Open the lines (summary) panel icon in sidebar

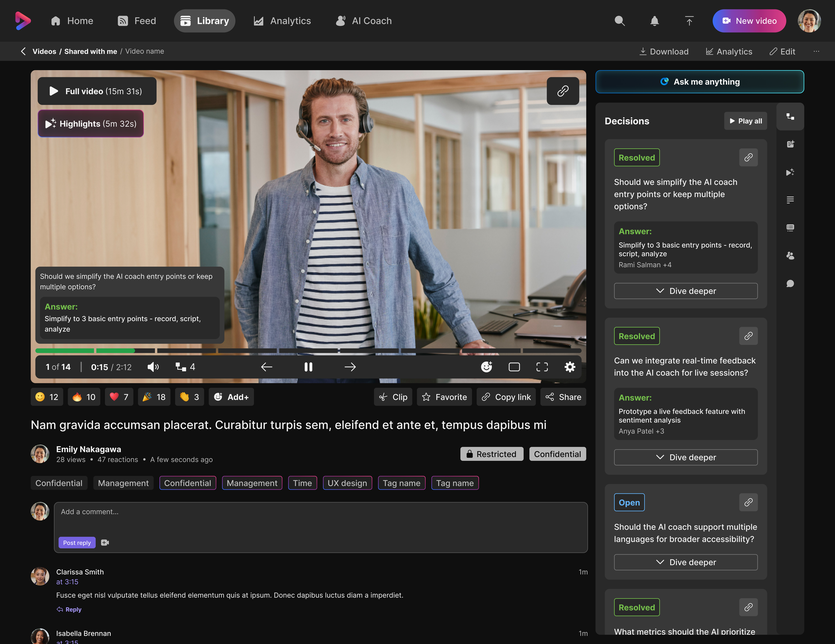coord(790,200)
